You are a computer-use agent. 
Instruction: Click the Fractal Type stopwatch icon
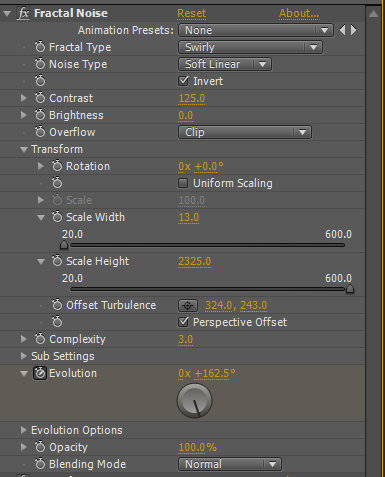click(40, 47)
